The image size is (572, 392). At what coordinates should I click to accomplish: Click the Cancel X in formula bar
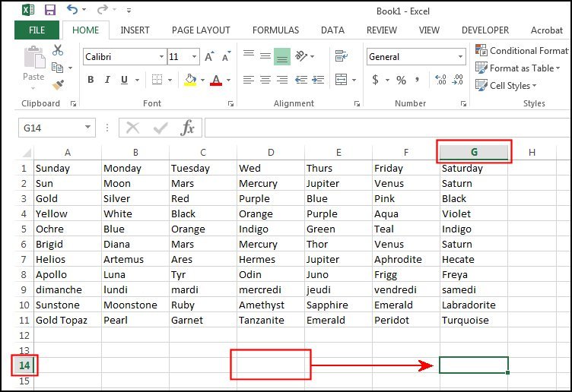(132, 128)
